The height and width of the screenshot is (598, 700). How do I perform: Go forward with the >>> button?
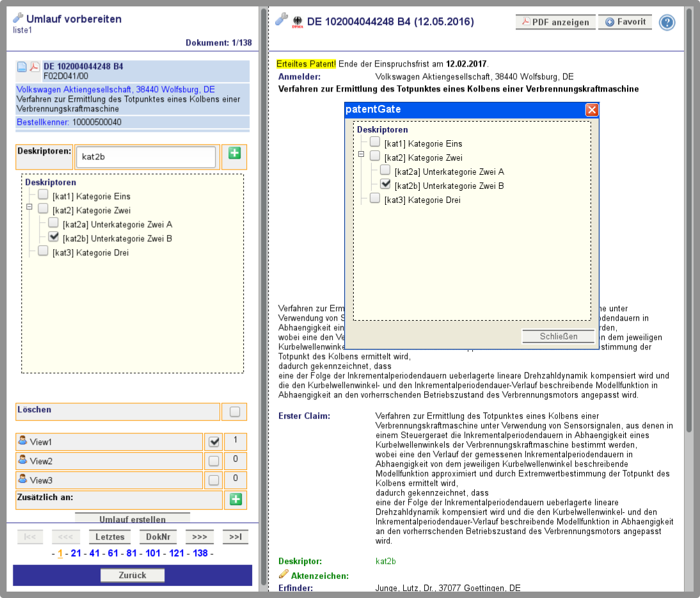click(x=200, y=537)
